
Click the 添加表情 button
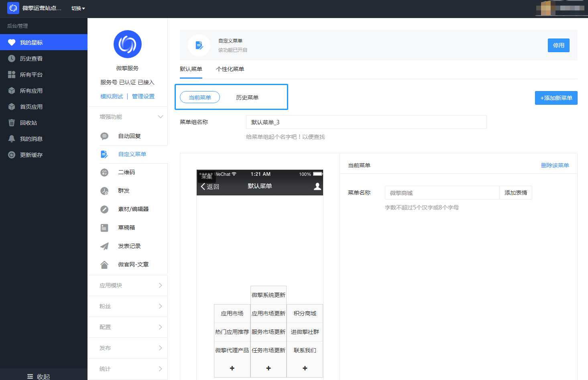516,193
